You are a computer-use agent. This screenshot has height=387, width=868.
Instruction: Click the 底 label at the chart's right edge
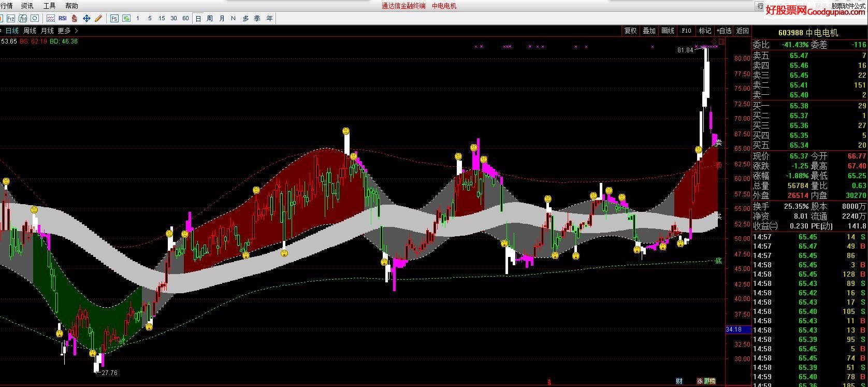coord(718,261)
